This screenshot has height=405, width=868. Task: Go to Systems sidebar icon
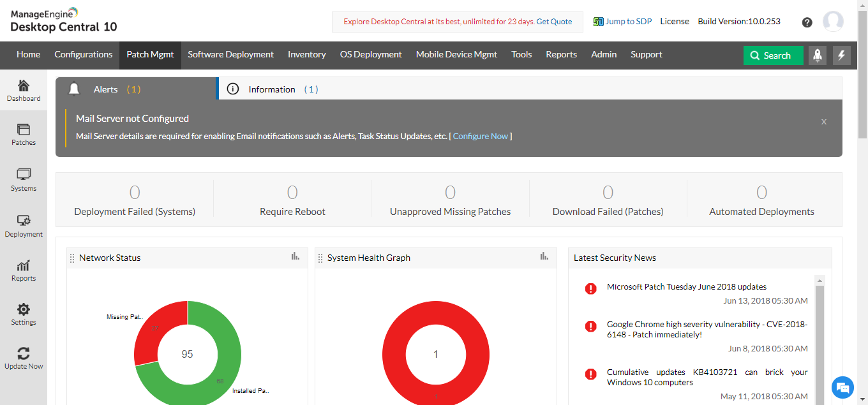[24, 180]
